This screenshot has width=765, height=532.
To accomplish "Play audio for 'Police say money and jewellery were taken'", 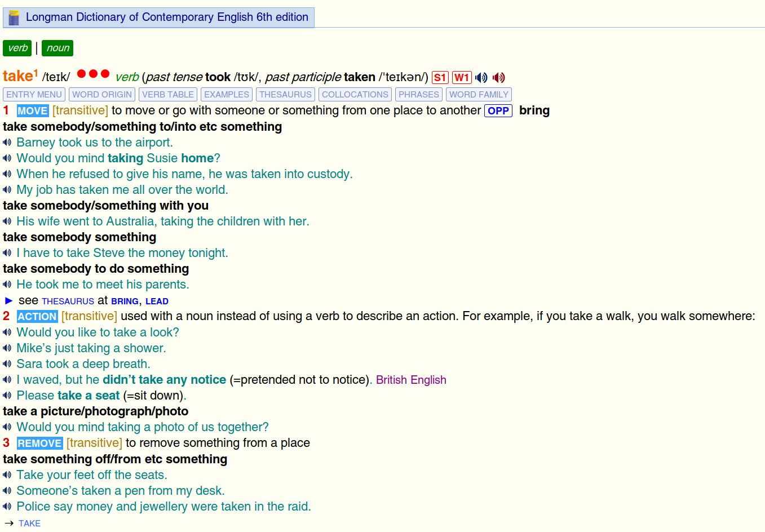I will 7,507.
